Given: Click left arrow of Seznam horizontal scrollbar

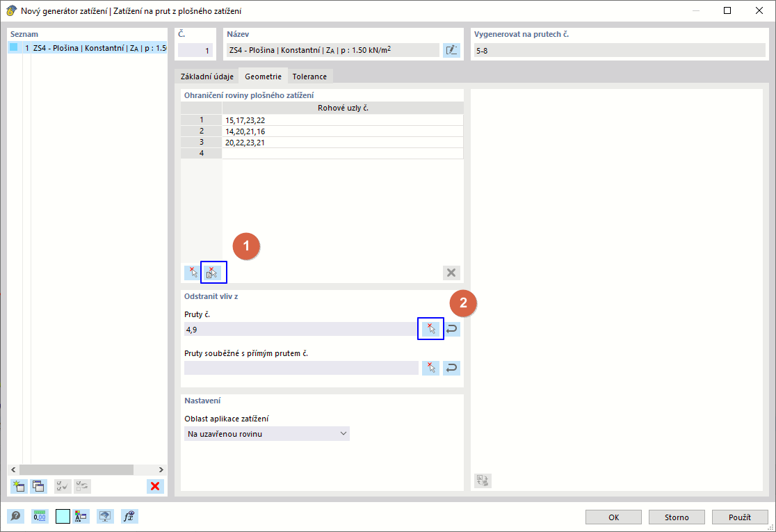Looking at the screenshot, I should click(x=13, y=469).
